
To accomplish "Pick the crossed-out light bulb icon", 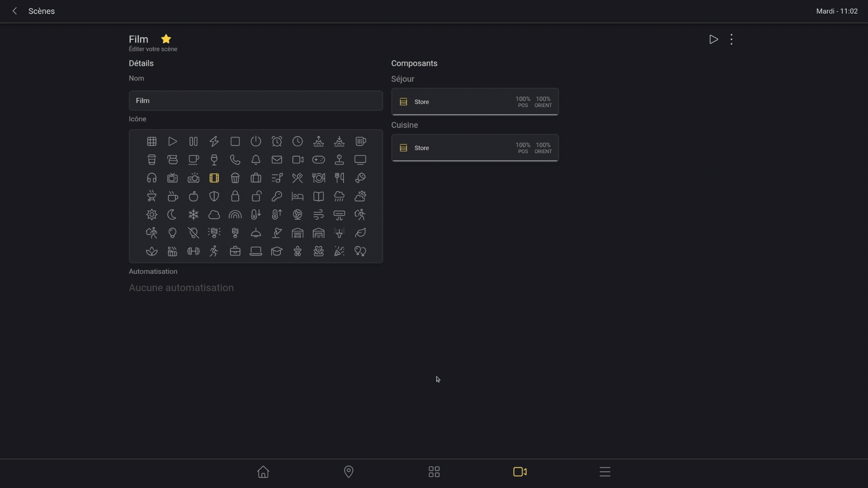I will point(193,233).
